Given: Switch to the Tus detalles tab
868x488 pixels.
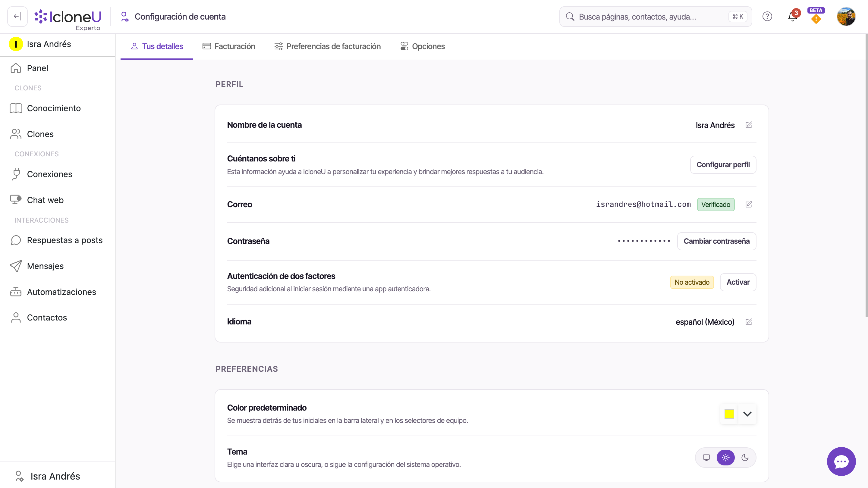Looking at the screenshot, I should pos(157,46).
